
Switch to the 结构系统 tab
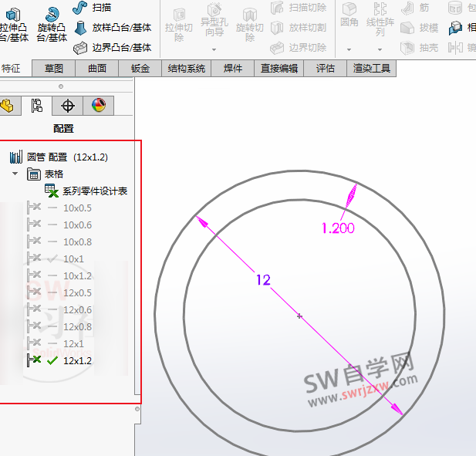(x=187, y=69)
